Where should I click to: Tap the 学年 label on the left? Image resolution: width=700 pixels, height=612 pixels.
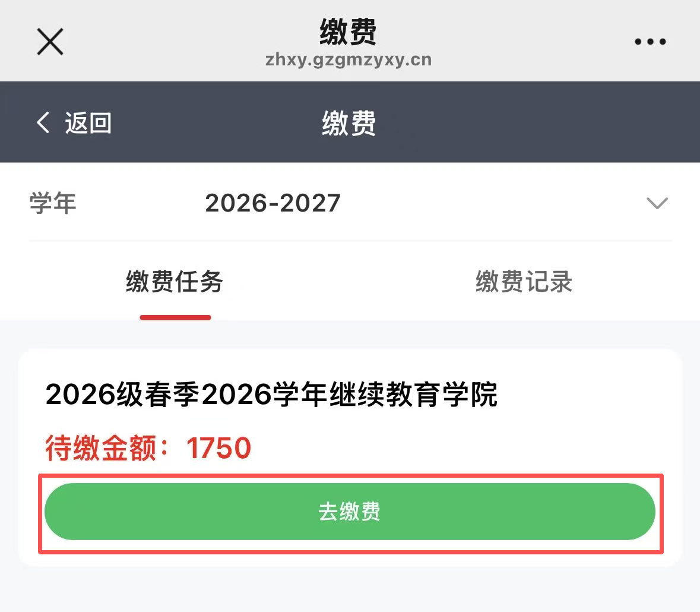[x=52, y=203]
